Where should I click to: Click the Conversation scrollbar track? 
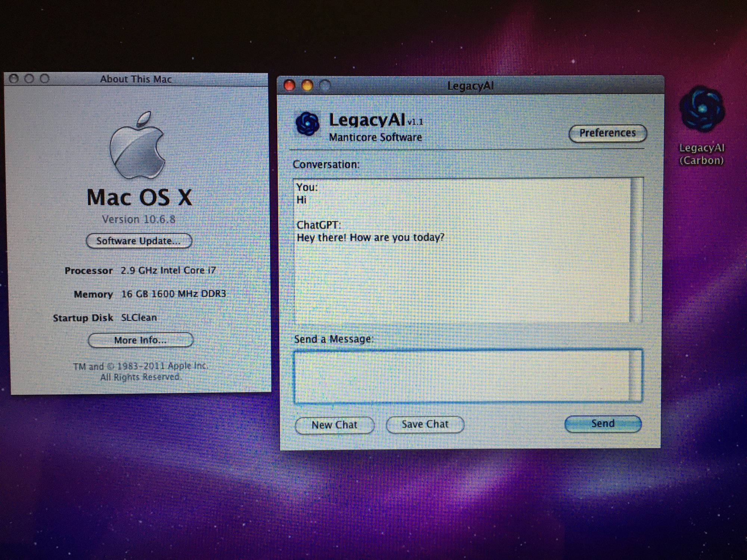(636, 250)
